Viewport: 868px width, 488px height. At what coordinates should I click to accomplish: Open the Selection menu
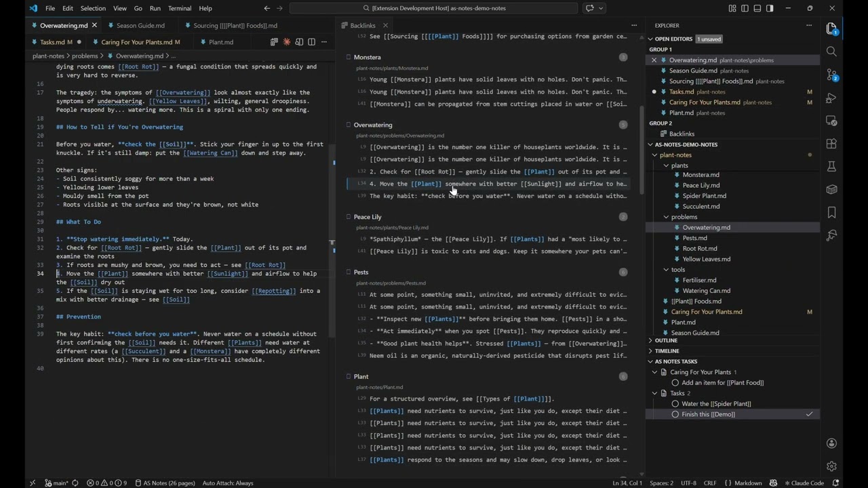tap(93, 8)
